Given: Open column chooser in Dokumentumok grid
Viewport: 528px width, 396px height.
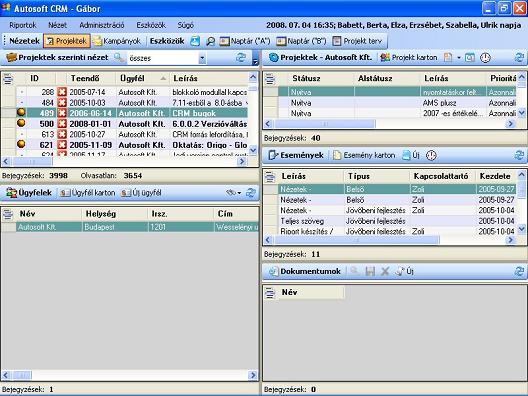Looking at the screenshot, I should pyautogui.click(x=270, y=293).
